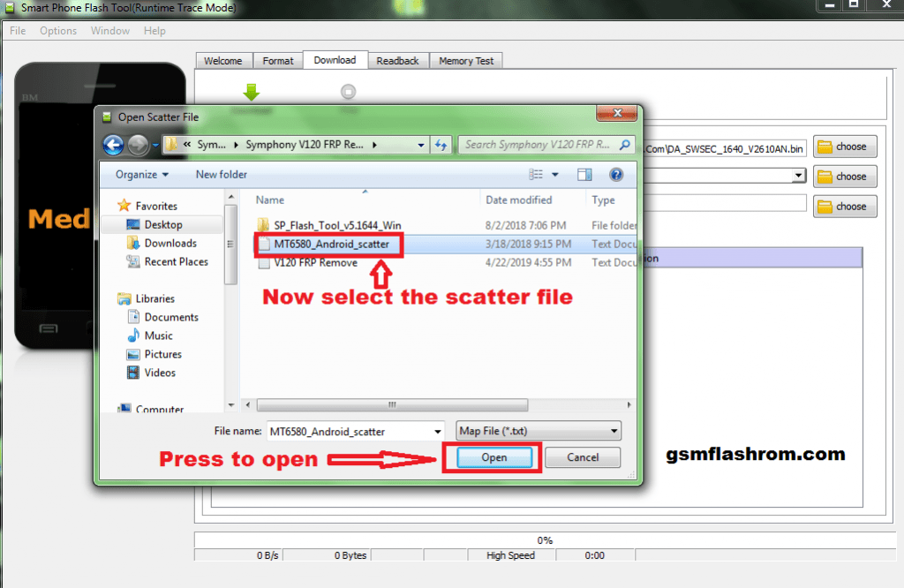
Task: Click the Open button
Action: coord(494,457)
